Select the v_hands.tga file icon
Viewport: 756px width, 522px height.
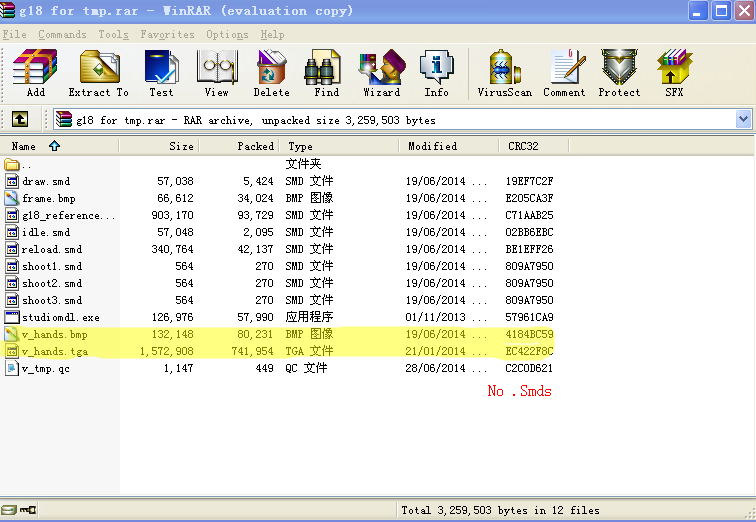click(12, 351)
